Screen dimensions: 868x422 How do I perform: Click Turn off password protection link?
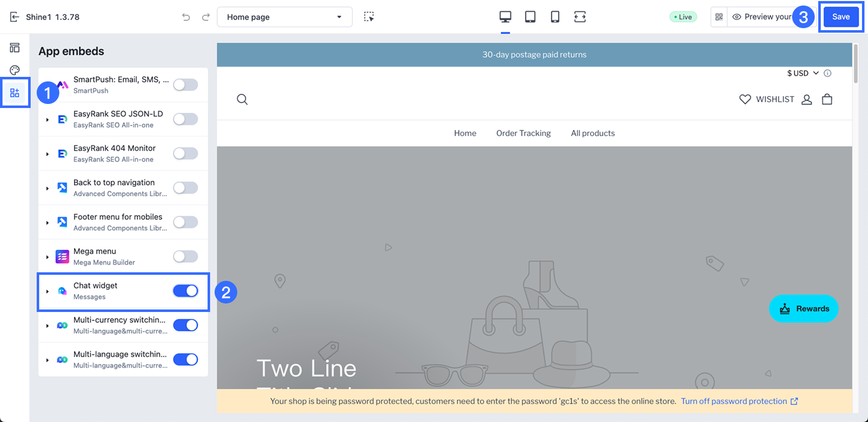pos(739,401)
